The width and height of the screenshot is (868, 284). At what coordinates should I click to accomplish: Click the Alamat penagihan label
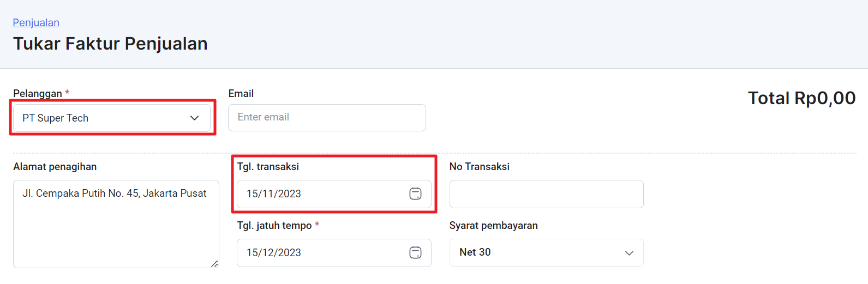tap(55, 166)
